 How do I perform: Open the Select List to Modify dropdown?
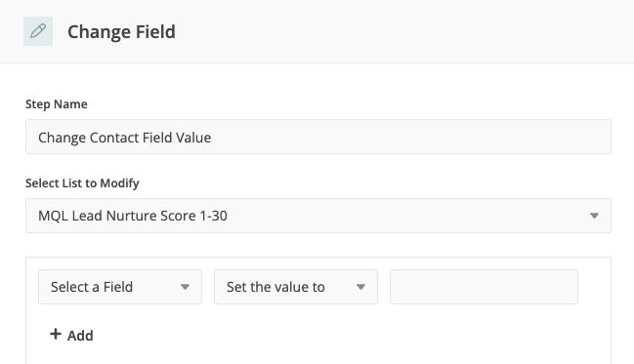pyautogui.click(x=318, y=216)
